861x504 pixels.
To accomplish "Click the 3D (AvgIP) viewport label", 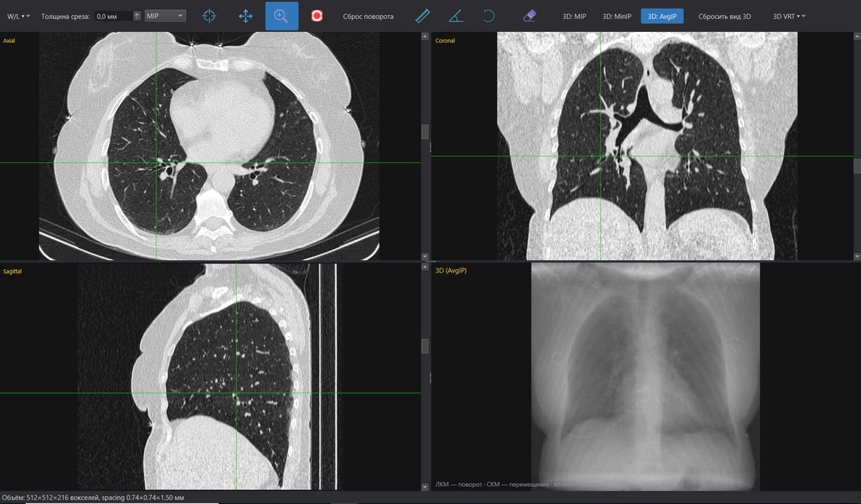I will coord(451,270).
